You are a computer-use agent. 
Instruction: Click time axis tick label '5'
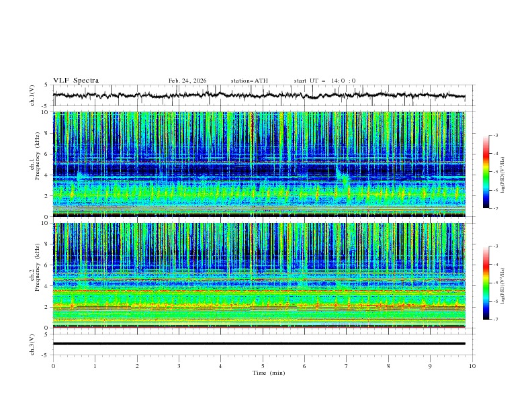pos(263,366)
